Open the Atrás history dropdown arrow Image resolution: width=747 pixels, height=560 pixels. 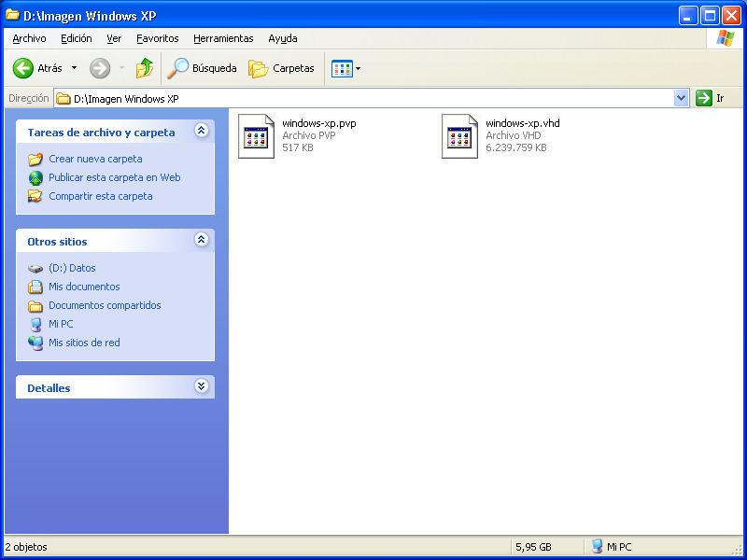coord(74,68)
